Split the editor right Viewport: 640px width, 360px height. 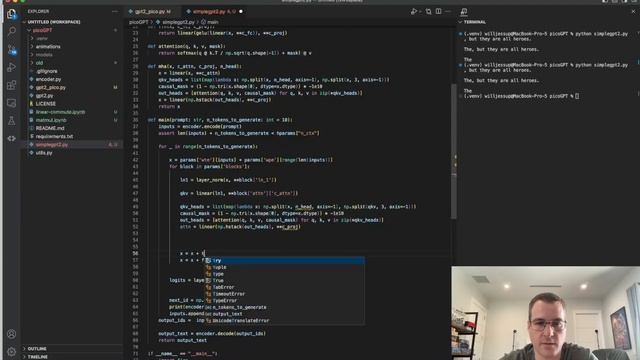pos(438,11)
